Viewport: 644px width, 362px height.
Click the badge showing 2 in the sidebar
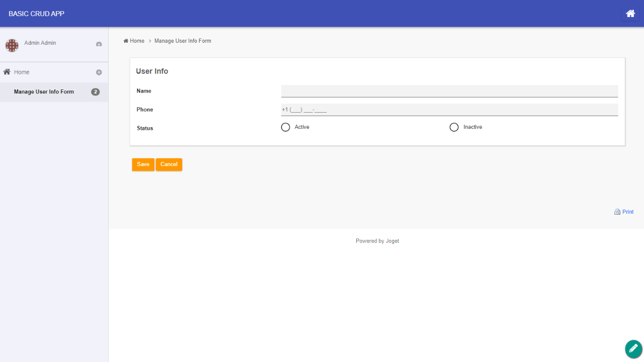click(x=95, y=92)
